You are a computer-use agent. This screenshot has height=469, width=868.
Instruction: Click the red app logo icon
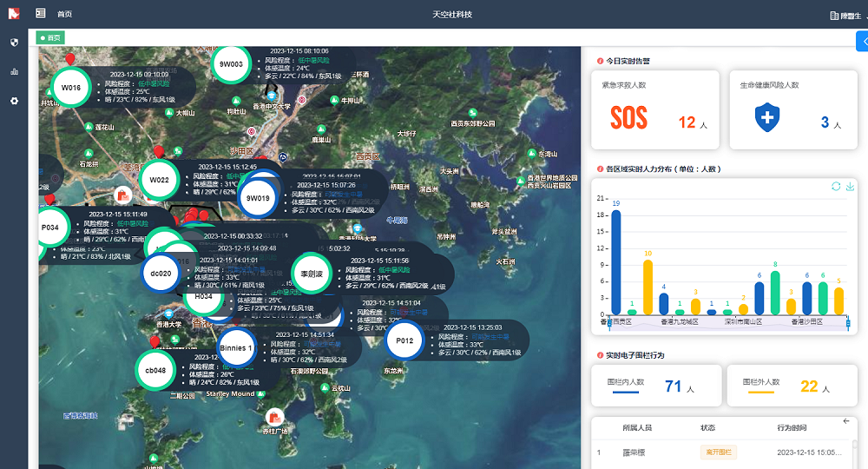point(14,13)
